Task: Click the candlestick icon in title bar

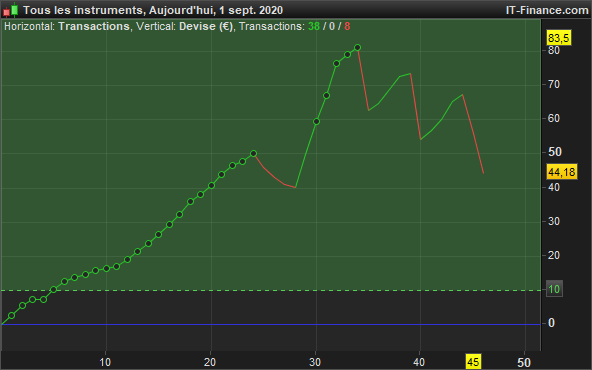Action: tap(11, 10)
